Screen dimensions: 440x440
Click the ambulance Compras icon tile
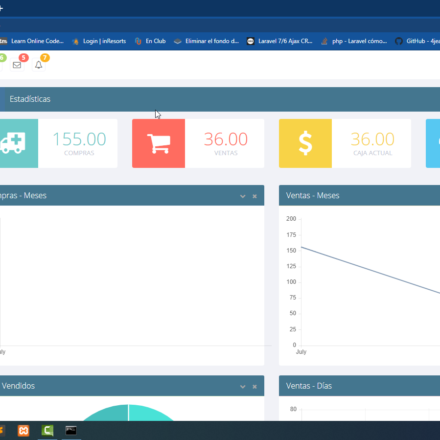click(x=18, y=143)
